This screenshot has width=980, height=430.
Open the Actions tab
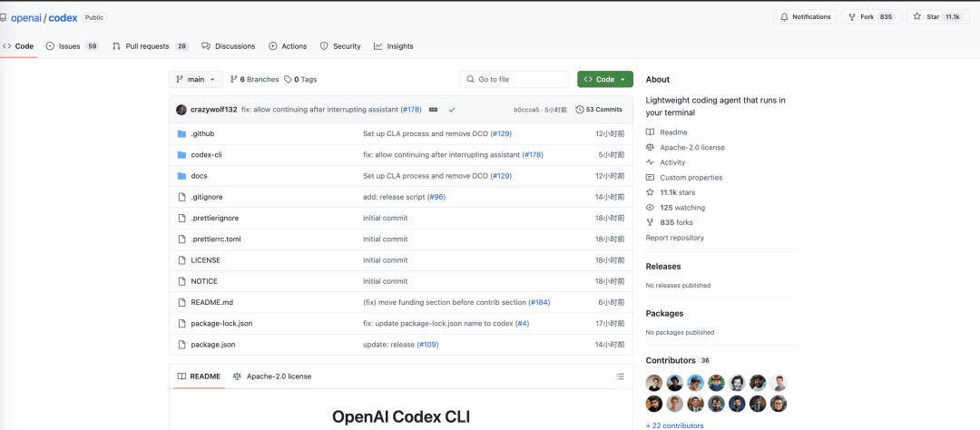click(x=288, y=46)
